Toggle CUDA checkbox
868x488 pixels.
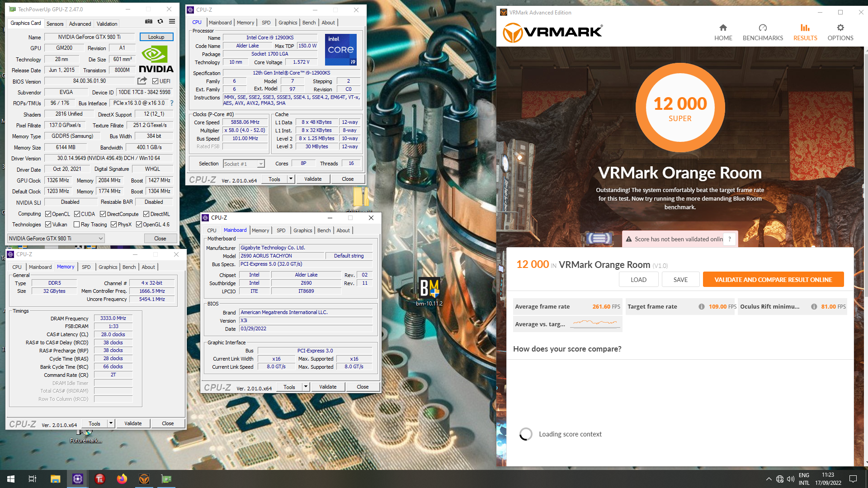click(x=77, y=214)
